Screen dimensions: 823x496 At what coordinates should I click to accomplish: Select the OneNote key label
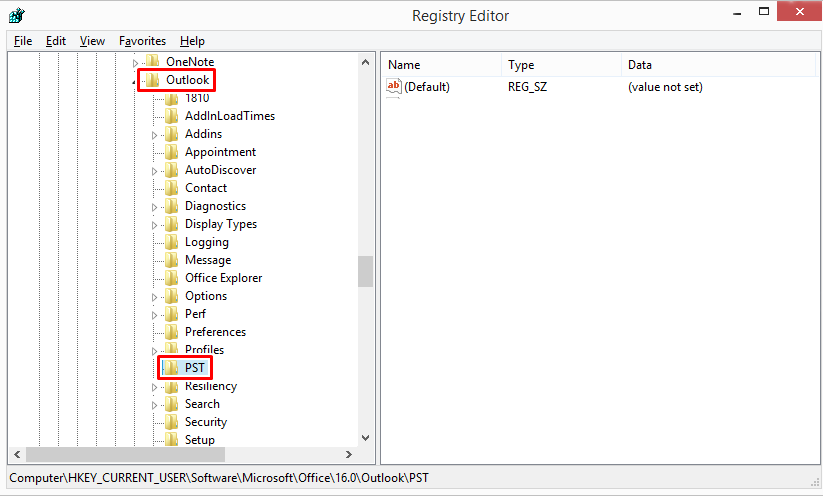point(190,61)
